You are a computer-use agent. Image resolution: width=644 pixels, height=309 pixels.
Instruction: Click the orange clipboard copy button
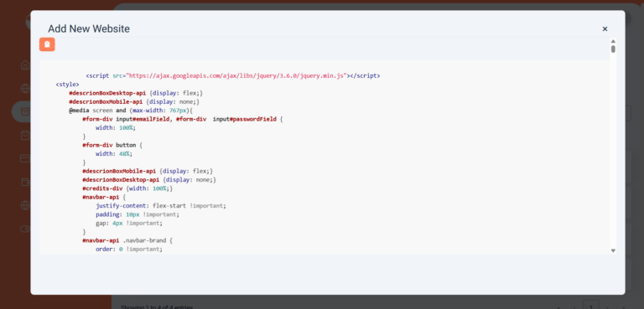coord(47,44)
